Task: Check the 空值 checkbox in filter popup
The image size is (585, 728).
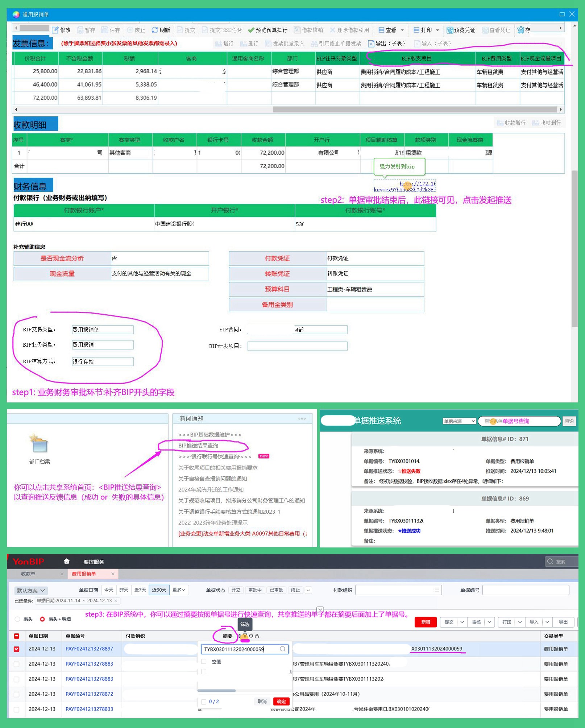Action: (x=204, y=661)
